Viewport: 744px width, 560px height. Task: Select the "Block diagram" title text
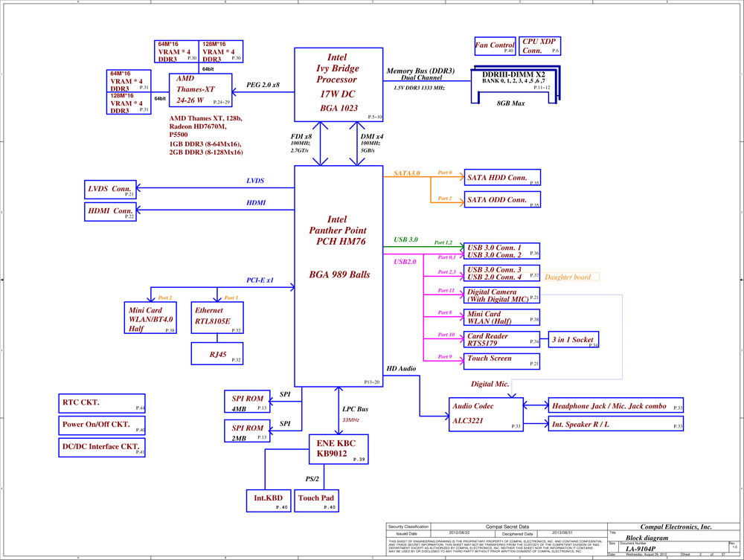click(x=647, y=538)
